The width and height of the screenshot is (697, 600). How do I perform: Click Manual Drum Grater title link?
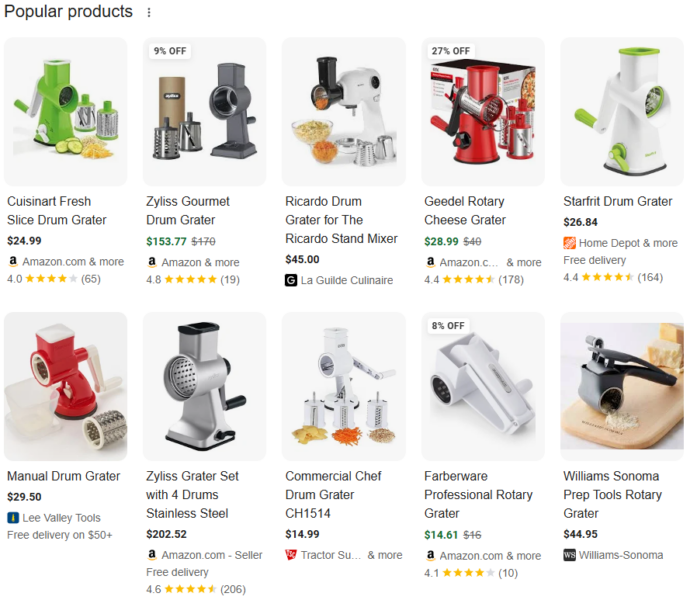pos(64,476)
